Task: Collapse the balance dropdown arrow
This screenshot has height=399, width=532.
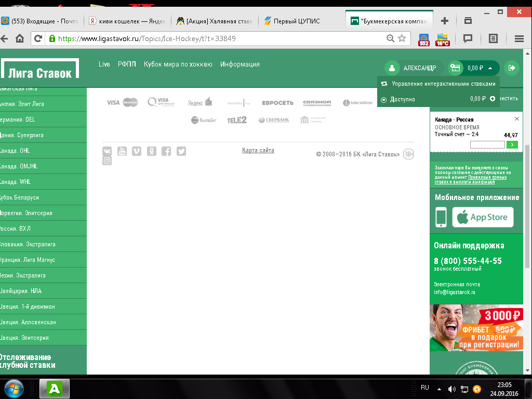Action: 490,68
